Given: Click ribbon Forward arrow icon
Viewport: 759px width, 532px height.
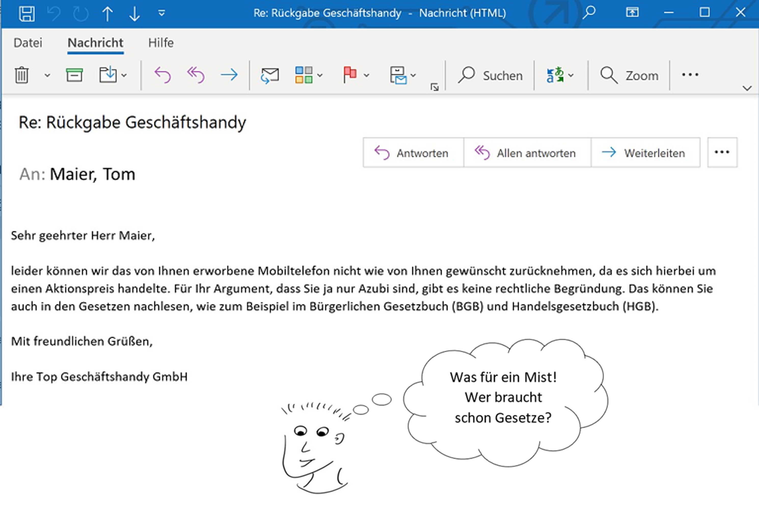Looking at the screenshot, I should [229, 75].
